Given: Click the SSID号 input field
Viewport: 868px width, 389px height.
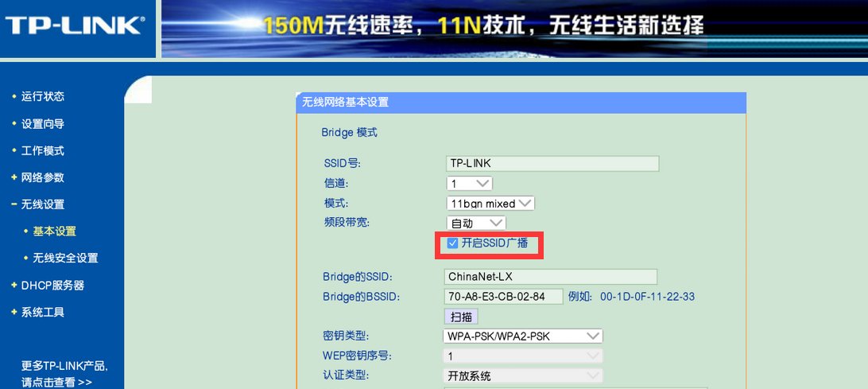Looking at the screenshot, I should coord(552,163).
